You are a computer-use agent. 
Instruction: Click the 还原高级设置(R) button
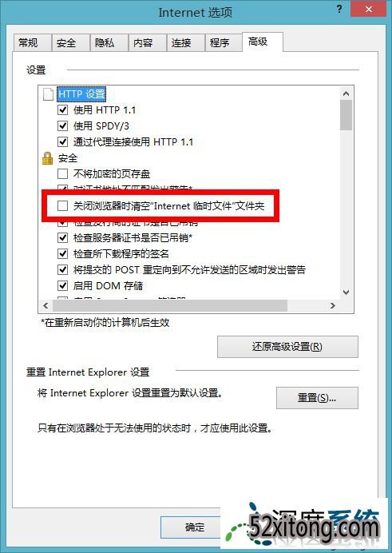point(287,347)
